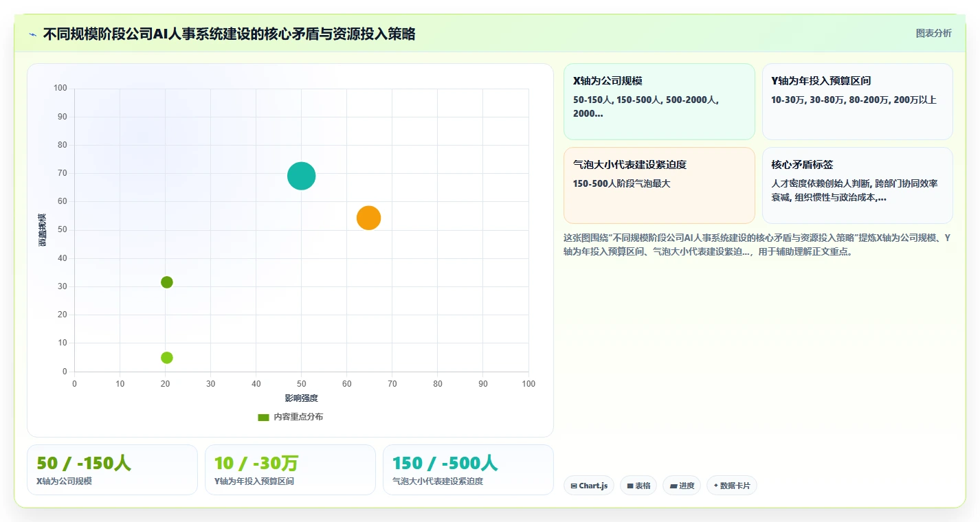The height and width of the screenshot is (522, 980).
Task: Click the 50 / -150人 stat card
Action: tap(112, 470)
